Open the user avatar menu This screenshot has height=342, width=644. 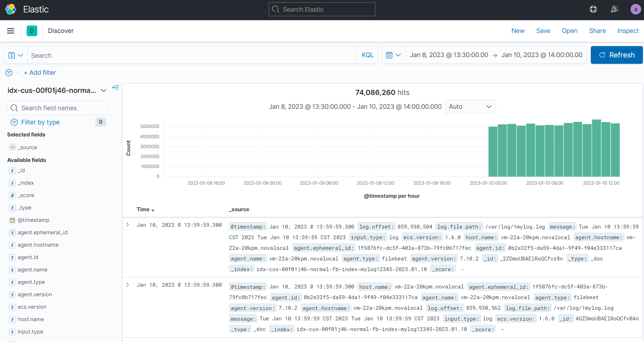[x=635, y=10]
